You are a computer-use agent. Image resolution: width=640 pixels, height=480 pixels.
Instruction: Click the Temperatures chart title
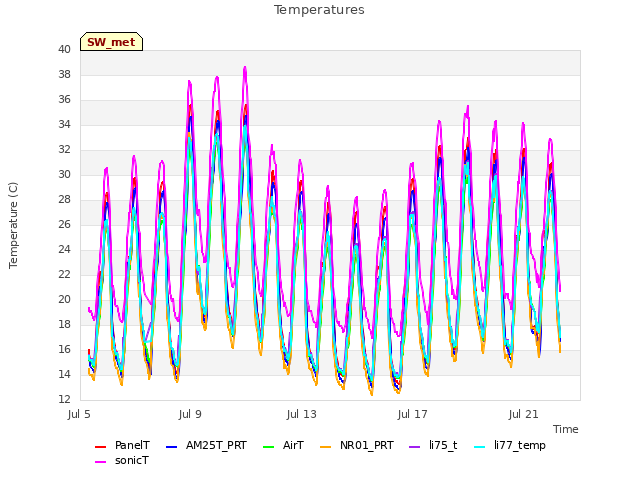pos(319,10)
